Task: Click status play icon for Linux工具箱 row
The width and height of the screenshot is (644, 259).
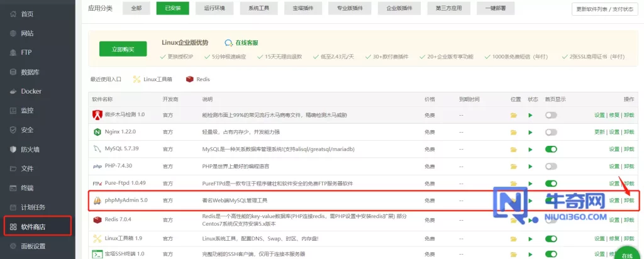Action: coord(530,238)
